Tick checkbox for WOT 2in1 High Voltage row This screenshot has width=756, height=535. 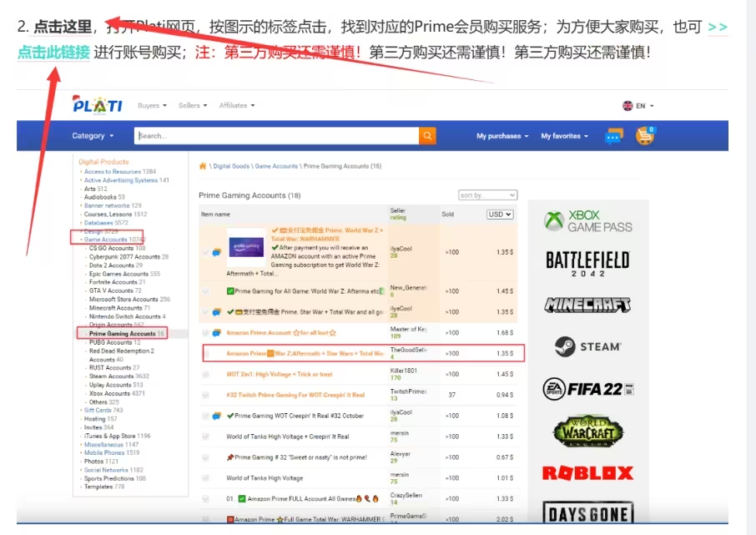coord(206,374)
